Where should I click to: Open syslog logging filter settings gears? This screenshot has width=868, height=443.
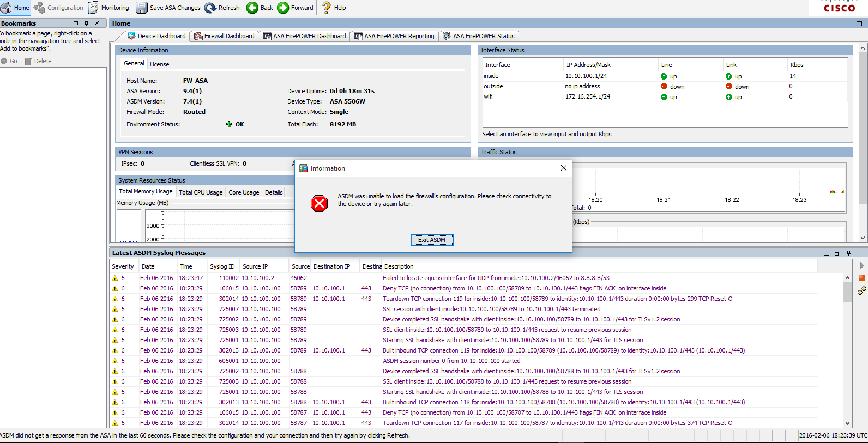pos(862,290)
